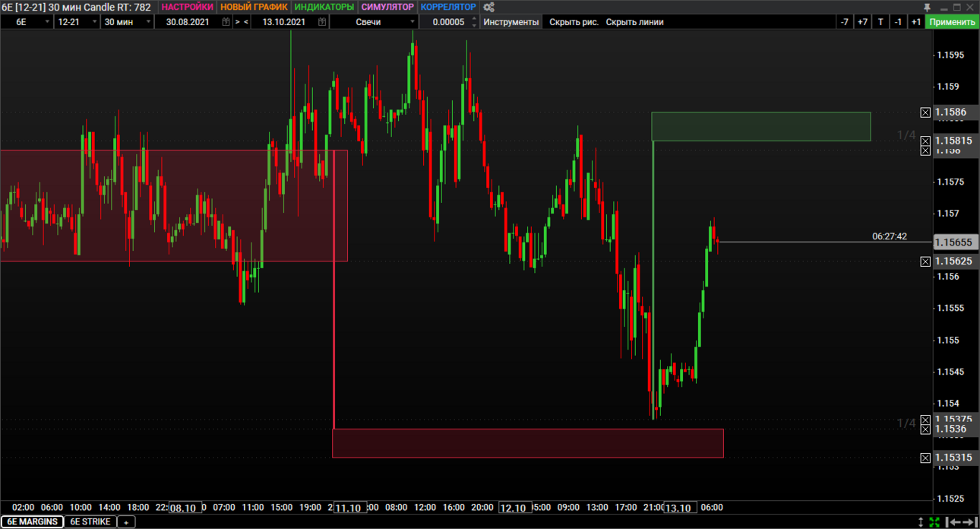
Task: Click the end date field 13.10.2021
Action: (284, 22)
